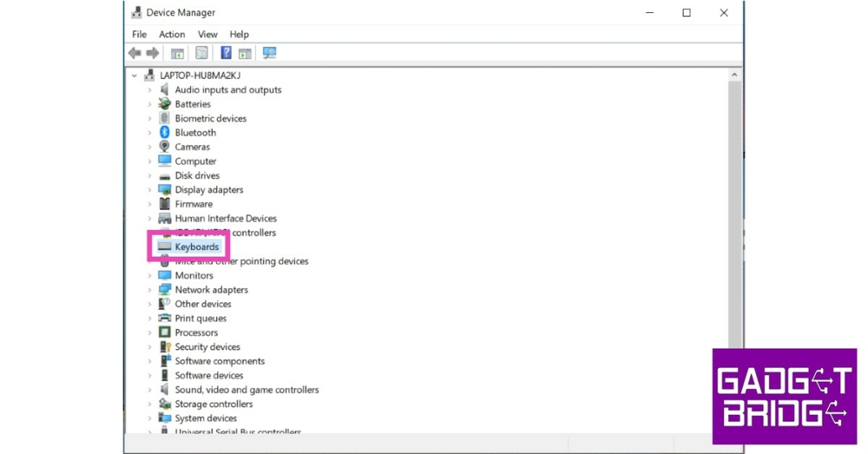The height and width of the screenshot is (454, 868).
Task: Click the Computer monitor icon
Action: tap(164, 161)
